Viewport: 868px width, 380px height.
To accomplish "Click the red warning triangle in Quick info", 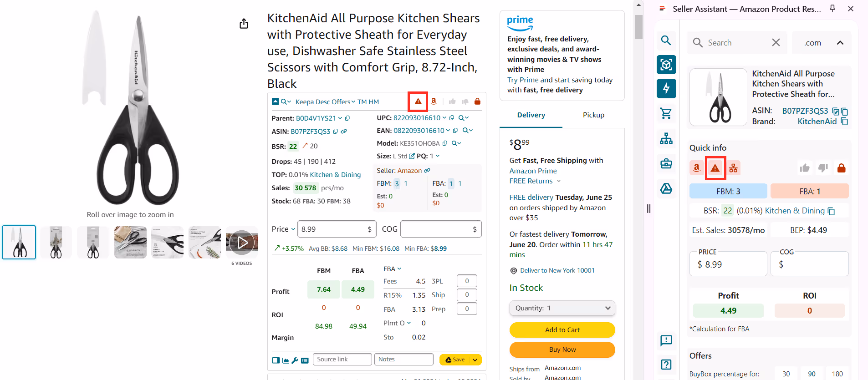I will pyautogui.click(x=715, y=168).
